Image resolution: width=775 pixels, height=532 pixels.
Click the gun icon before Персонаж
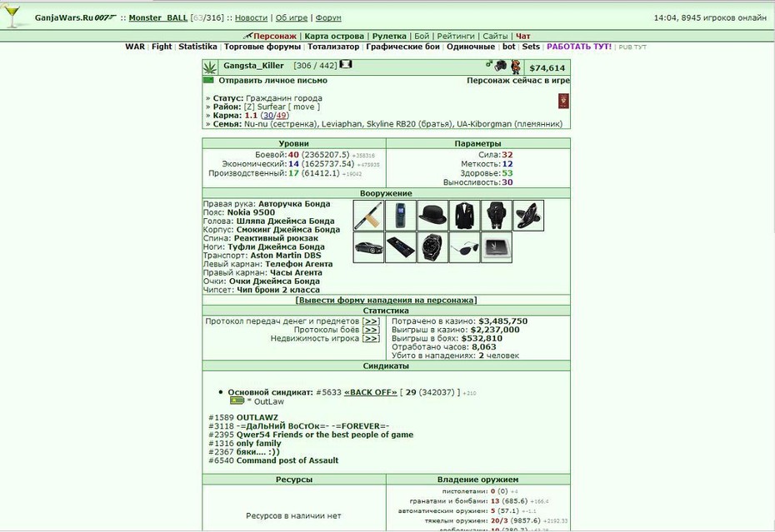pyautogui.click(x=247, y=36)
